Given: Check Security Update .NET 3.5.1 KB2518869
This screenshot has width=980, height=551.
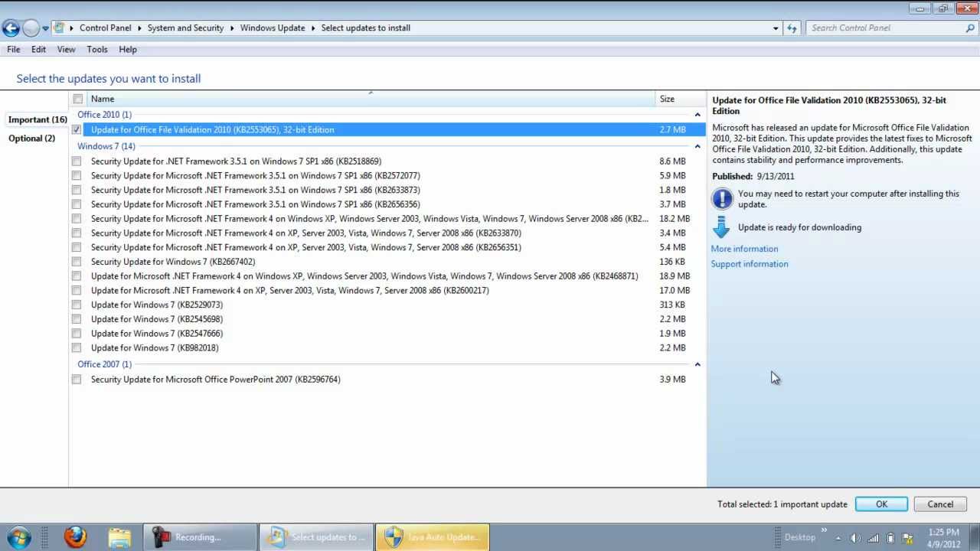Looking at the screenshot, I should point(77,161).
